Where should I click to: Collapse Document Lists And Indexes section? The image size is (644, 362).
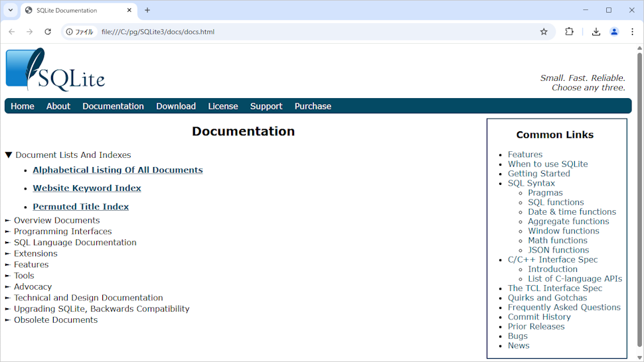pos(9,155)
